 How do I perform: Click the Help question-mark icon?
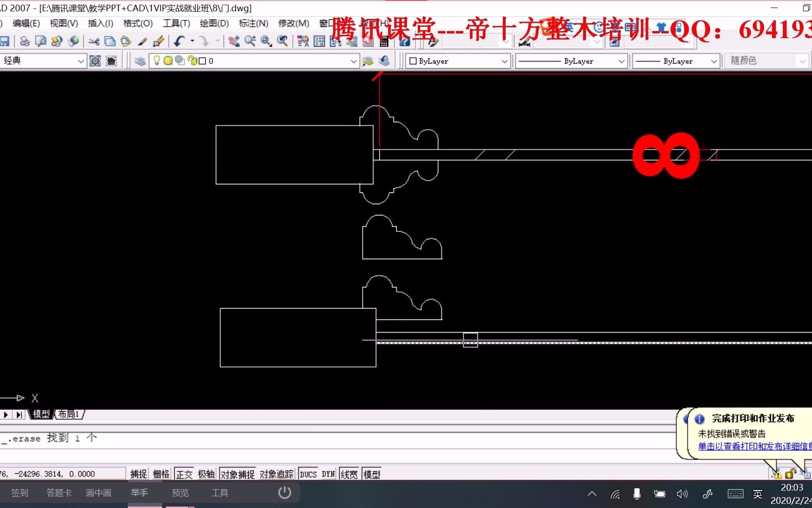click(x=405, y=41)
